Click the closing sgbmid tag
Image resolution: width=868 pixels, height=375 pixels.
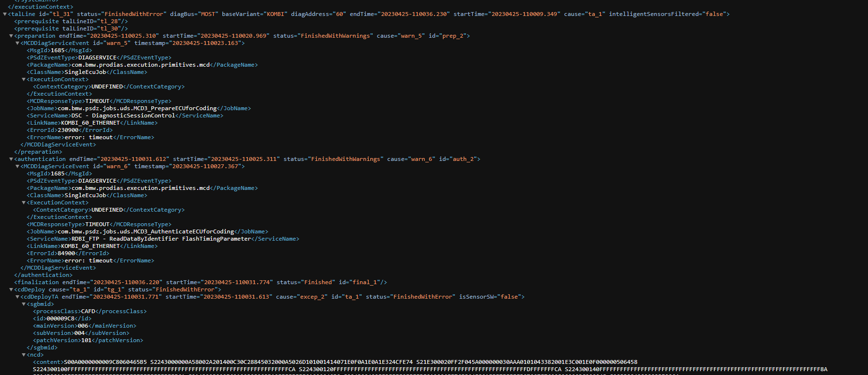pos(42,347)
